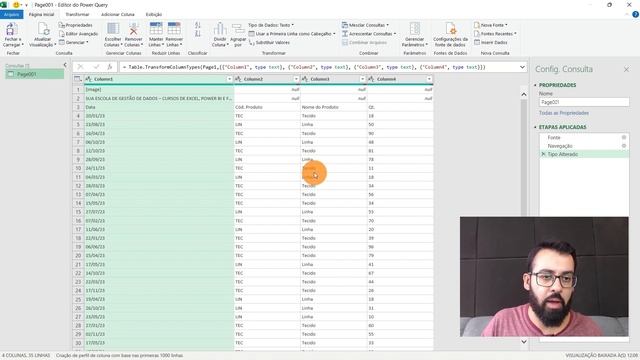Click the Manter Linhas icon
The width and height of the screenshot is (640, 360).
click(x=156, y=29)
